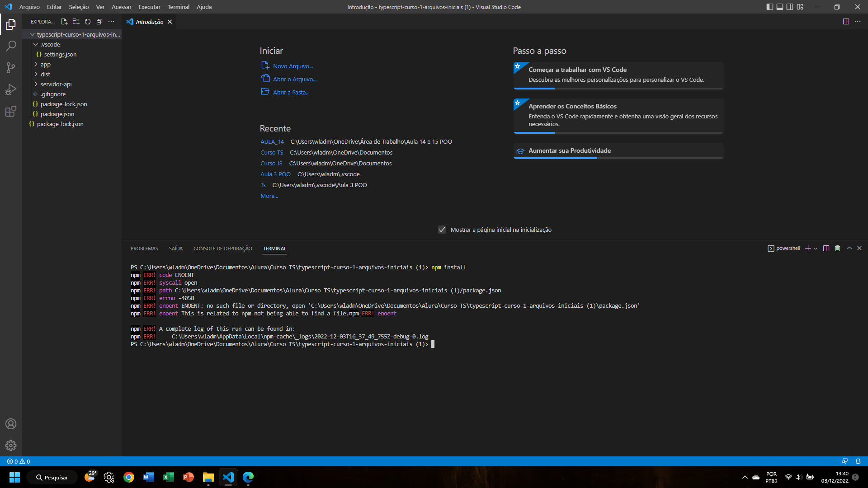Kill terminal with trash icon
Image resolution: width=868 pixels, height=488 pixels.
click(837, 249)
